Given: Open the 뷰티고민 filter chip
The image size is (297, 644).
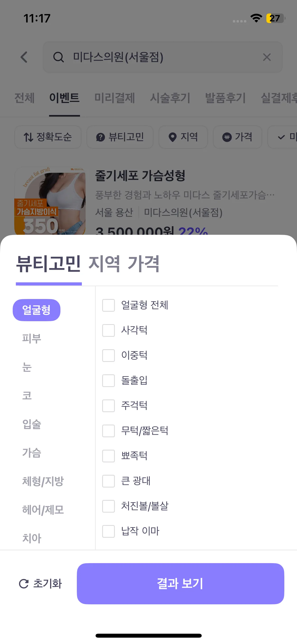Looking at the screenshot, I should 120,137.
